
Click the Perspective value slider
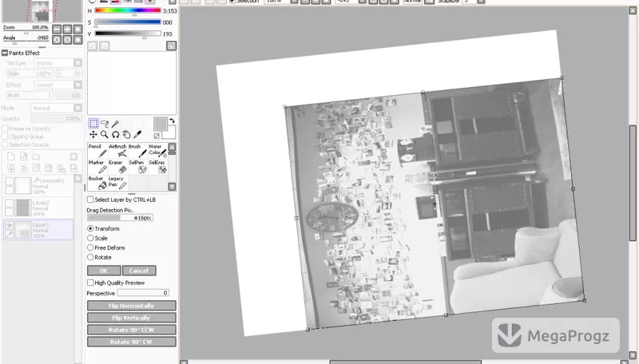(143, 293)
